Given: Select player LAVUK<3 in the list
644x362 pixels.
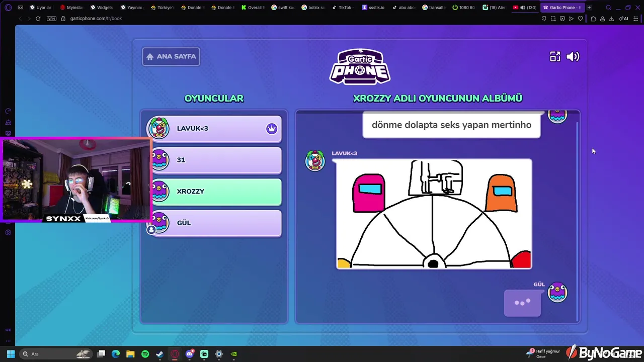Looking at the screenshot, I should [x=214, y=129].
